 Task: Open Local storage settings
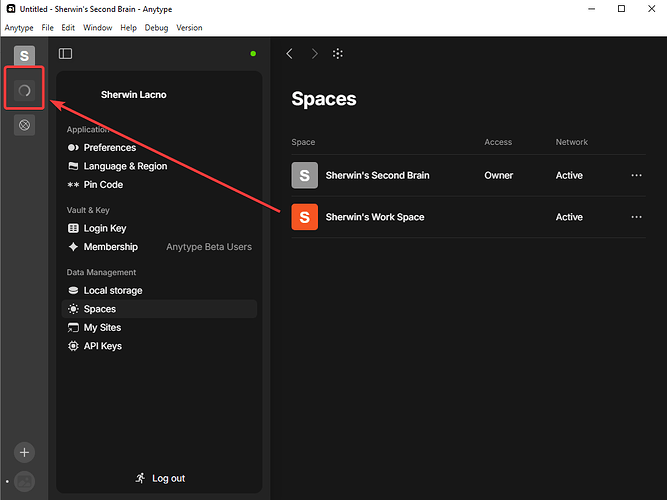(159, 291)
